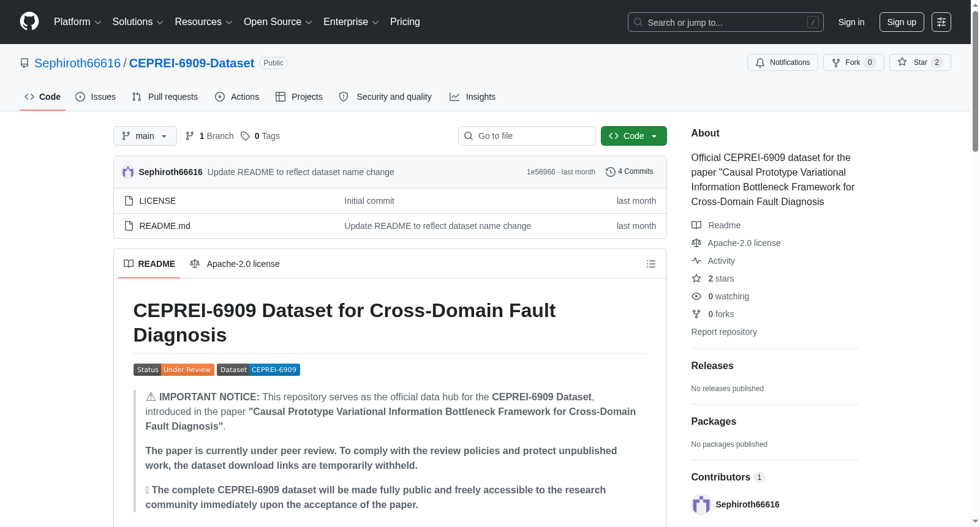This screenshot has width=980, height=527.
Task: Switch to the Insights tab
Action: [x=472, y=97]
